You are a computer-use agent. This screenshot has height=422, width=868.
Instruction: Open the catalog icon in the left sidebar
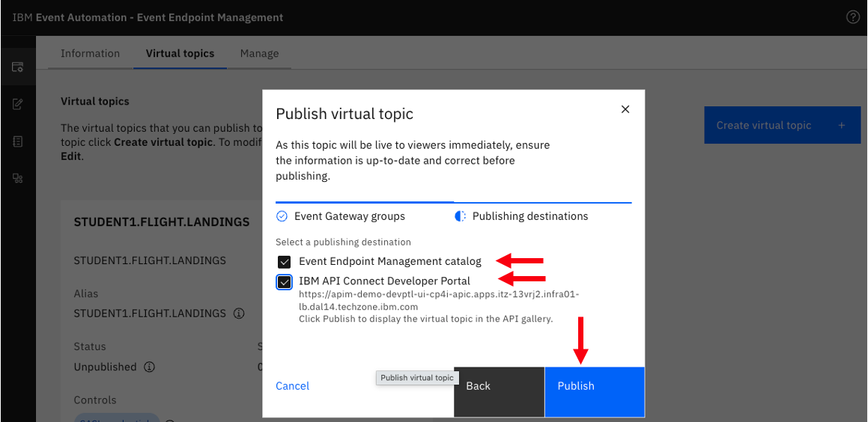(18, 67)
